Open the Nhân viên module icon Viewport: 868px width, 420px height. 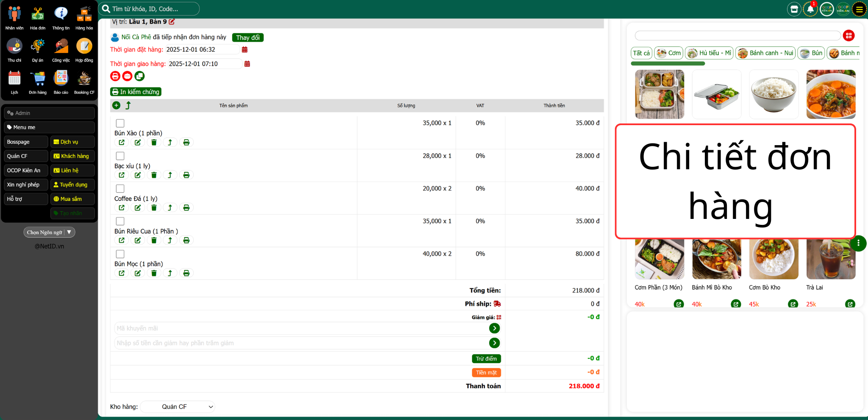click(x=14, y=18)
